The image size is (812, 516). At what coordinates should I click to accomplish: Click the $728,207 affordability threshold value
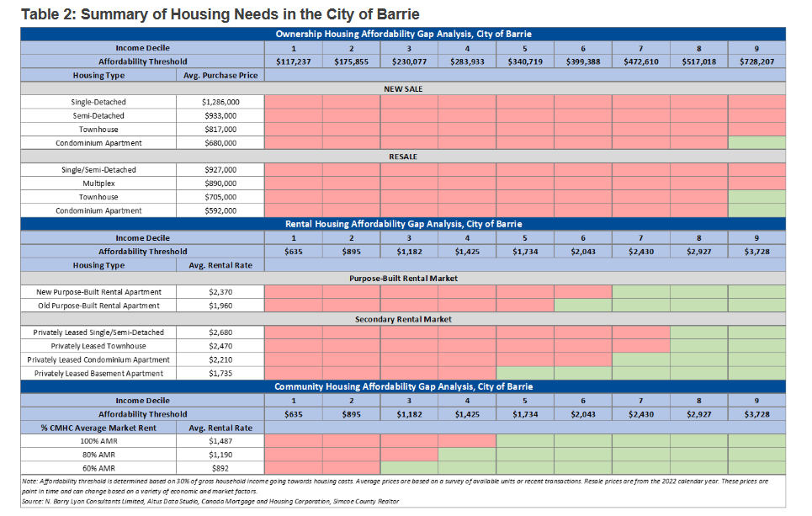click(756, 61)
